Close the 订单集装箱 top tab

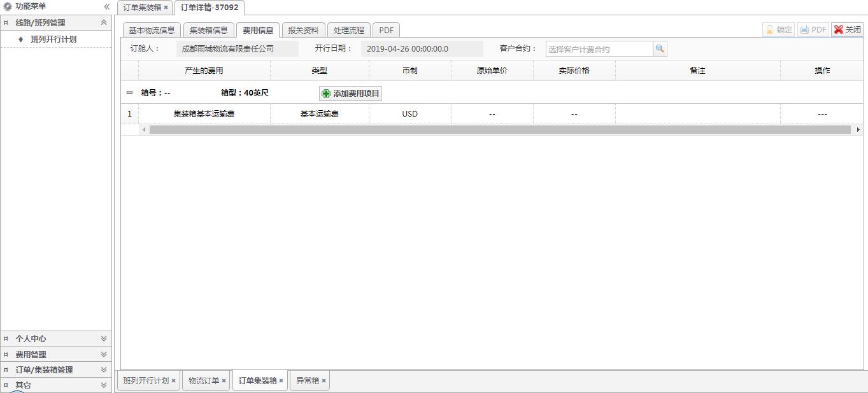[x=166, y=8]
